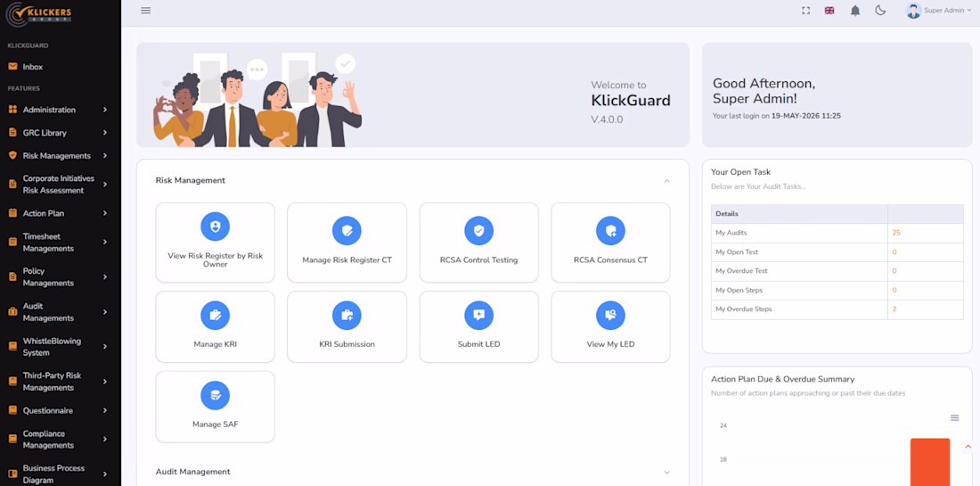This screenshot has width=980, height=486.
Task: Click the Risk Management section title
Action: coord(190,180)
